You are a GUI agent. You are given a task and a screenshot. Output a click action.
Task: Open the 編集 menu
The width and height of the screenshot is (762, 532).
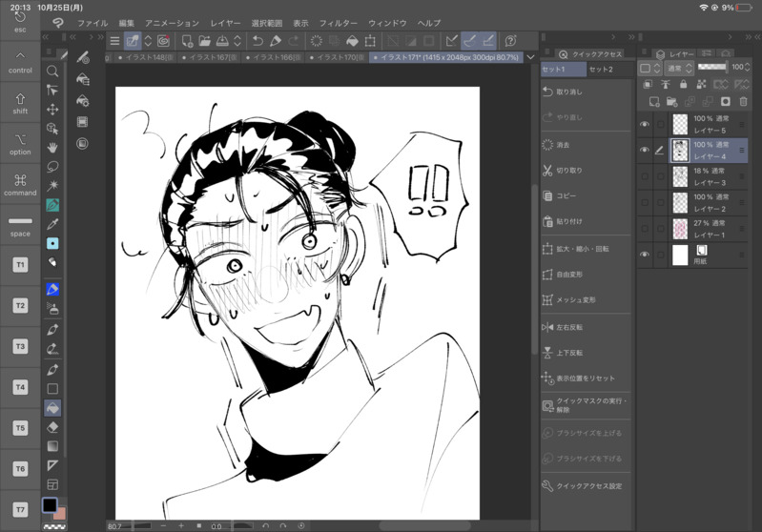(x=126, y=23)
